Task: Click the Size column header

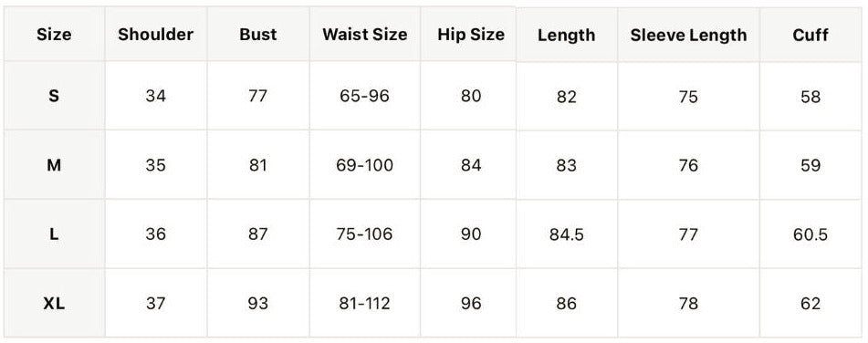Action: coord(54,35)
